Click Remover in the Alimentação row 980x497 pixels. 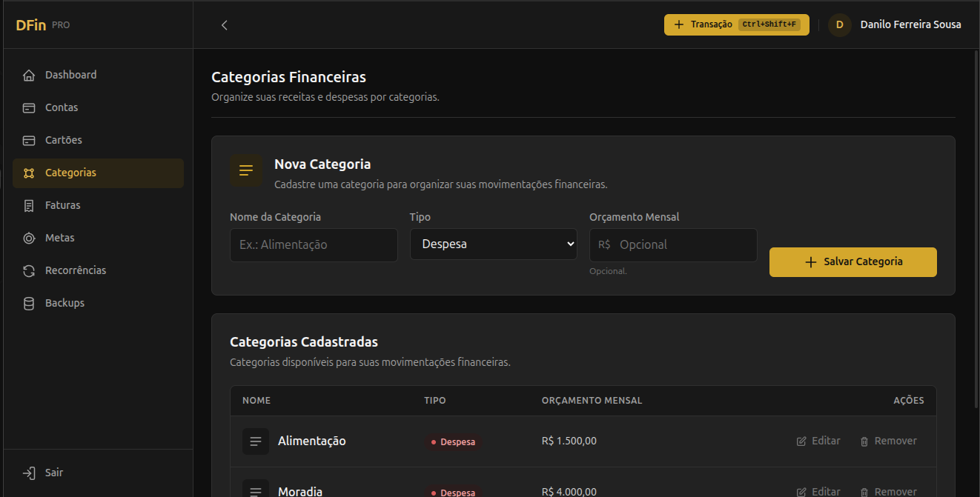click(888, 441)
